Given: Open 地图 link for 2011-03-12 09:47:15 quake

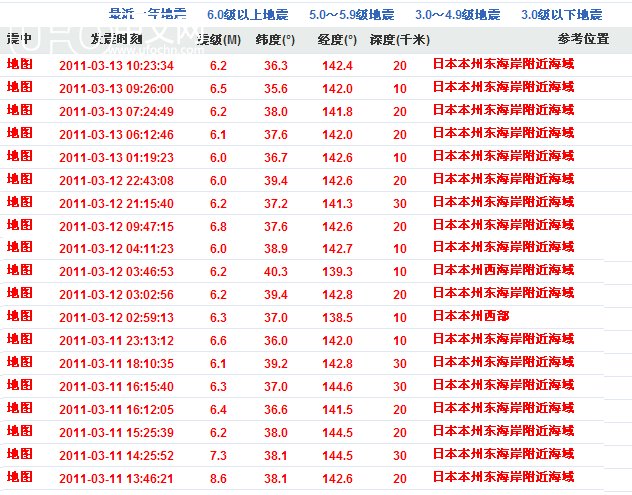Looking at the screenshot, I should point(20,225).
